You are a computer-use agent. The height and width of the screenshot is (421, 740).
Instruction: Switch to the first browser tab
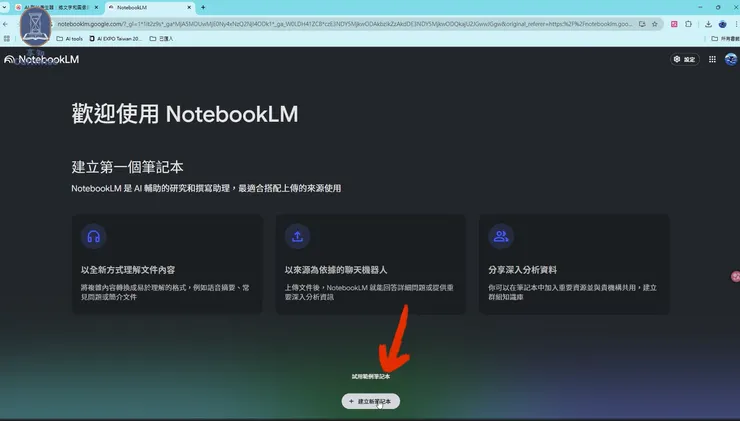[x=55, y=8]
